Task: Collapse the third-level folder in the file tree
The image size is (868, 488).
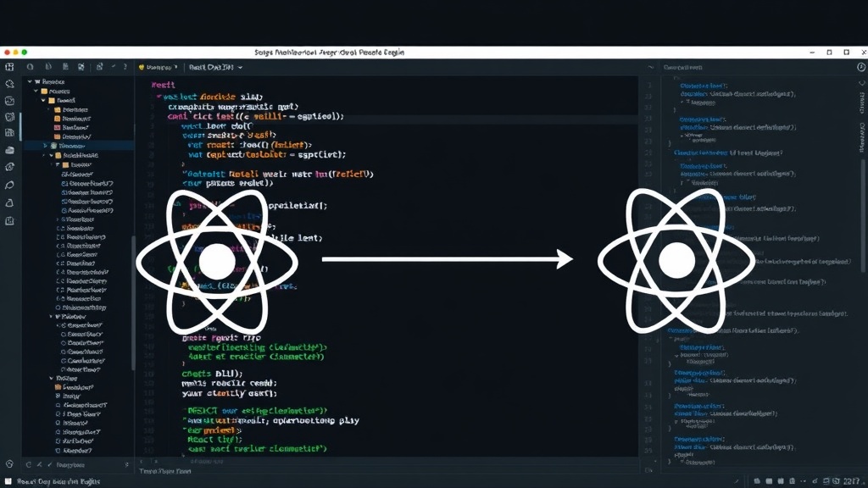Action: coord(43,100)
